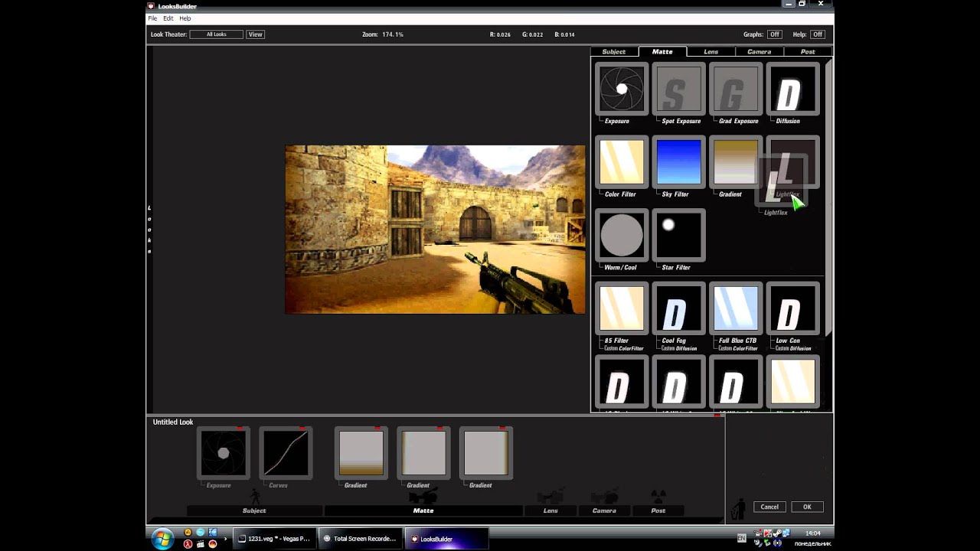Select the Post section of the look chain
The height and width of the screenshot is (551, 980).
coord(658,510)
